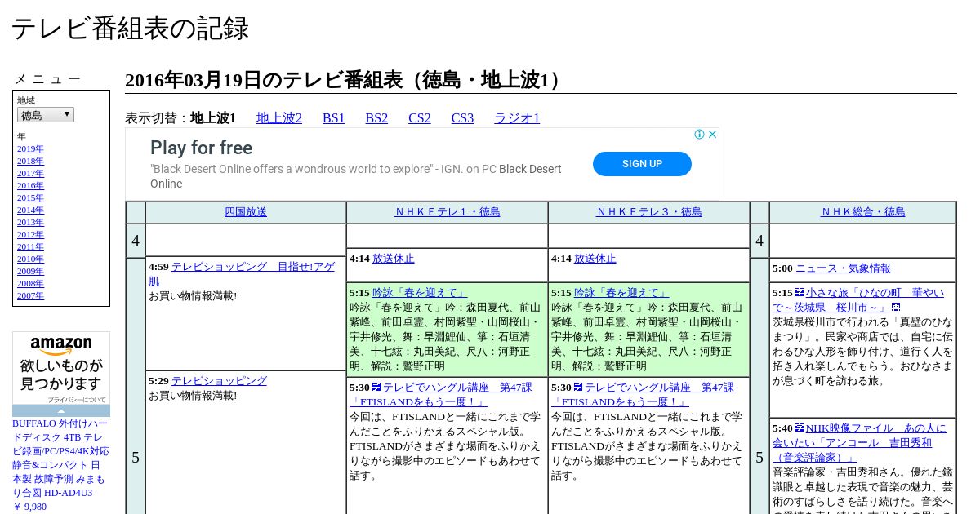This screenshot has height=514, width=980.
Task: Open the 2013年 archive link
Action: 30,223
